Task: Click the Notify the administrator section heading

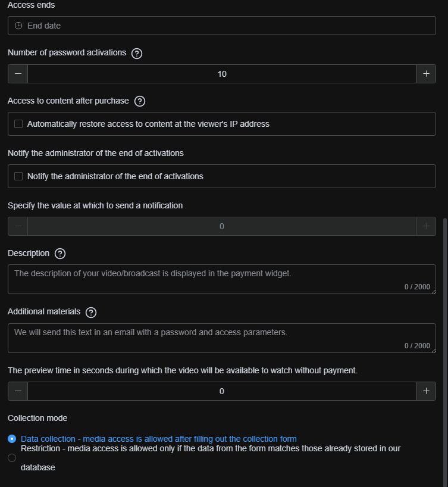Action: tap(96, 153)
